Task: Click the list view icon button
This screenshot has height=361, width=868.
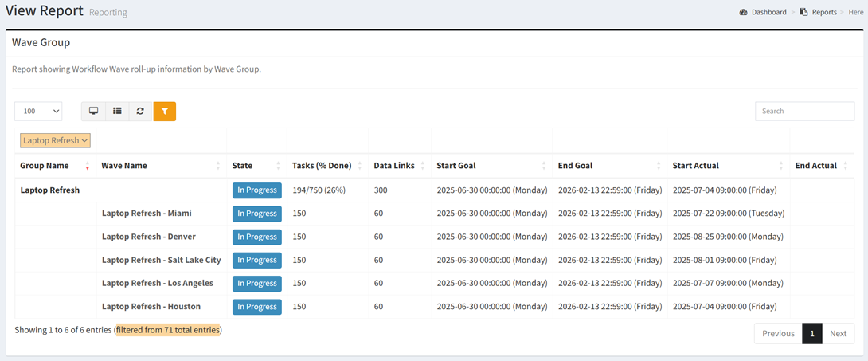Action: point(117,112)
